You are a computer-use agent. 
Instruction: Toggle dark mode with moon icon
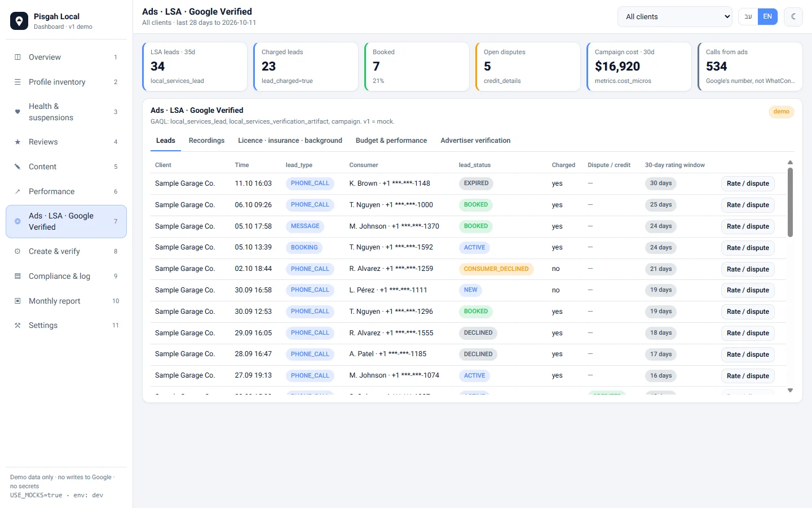[x=793, y=16]
